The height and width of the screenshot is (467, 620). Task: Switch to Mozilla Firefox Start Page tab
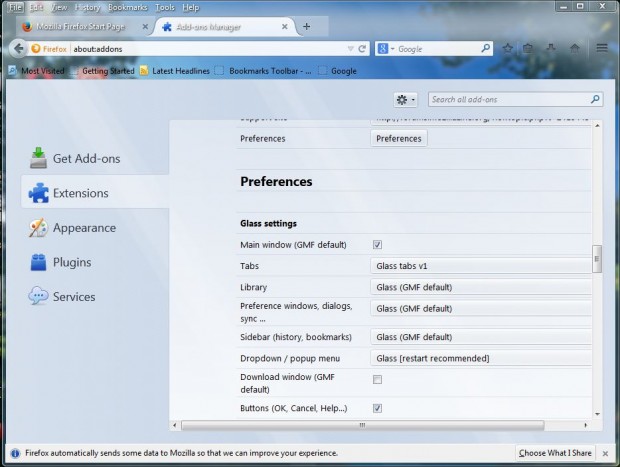click(x=81, y=26)
